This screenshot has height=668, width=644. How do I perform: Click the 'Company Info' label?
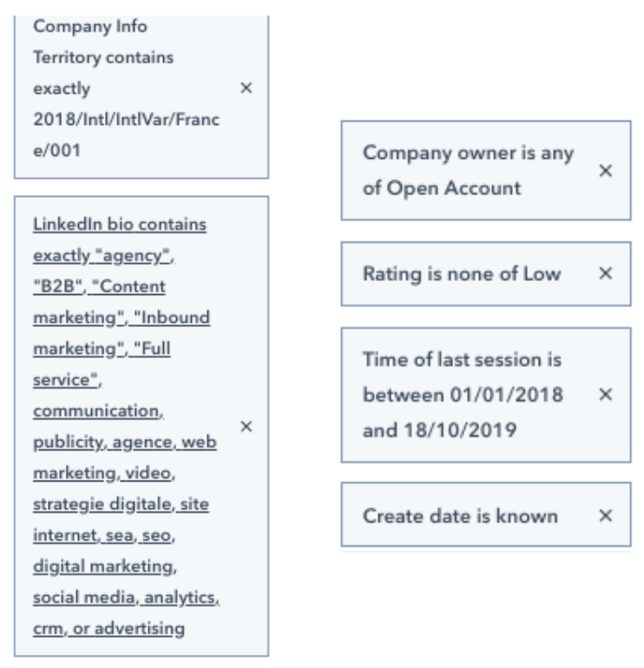click(x=90, y=26)
